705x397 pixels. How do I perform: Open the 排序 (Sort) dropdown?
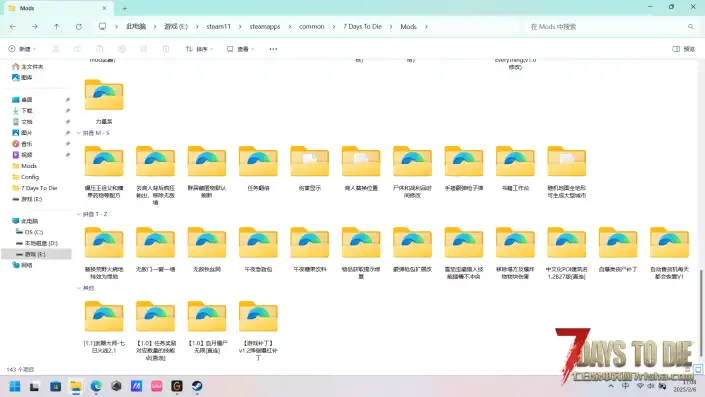click(x=199, y=49)
